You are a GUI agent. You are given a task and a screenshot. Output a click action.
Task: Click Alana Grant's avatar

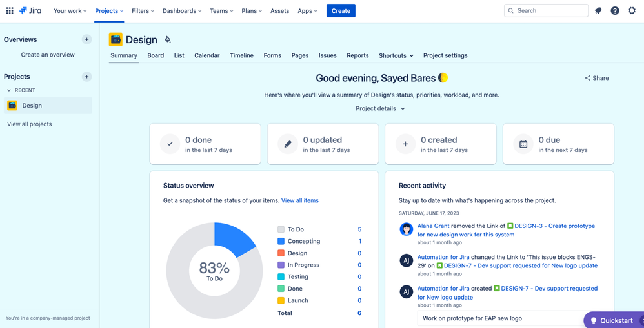coord(406,229)
